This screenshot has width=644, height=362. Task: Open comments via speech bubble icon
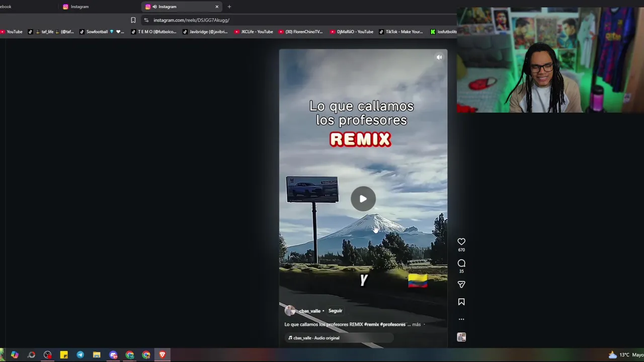pos(461,263)
